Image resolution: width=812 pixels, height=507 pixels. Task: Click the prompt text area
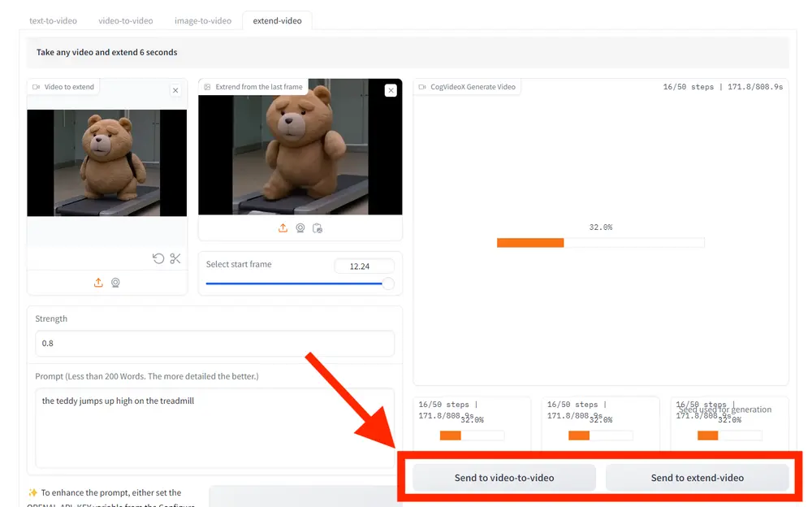click(214, 427)
